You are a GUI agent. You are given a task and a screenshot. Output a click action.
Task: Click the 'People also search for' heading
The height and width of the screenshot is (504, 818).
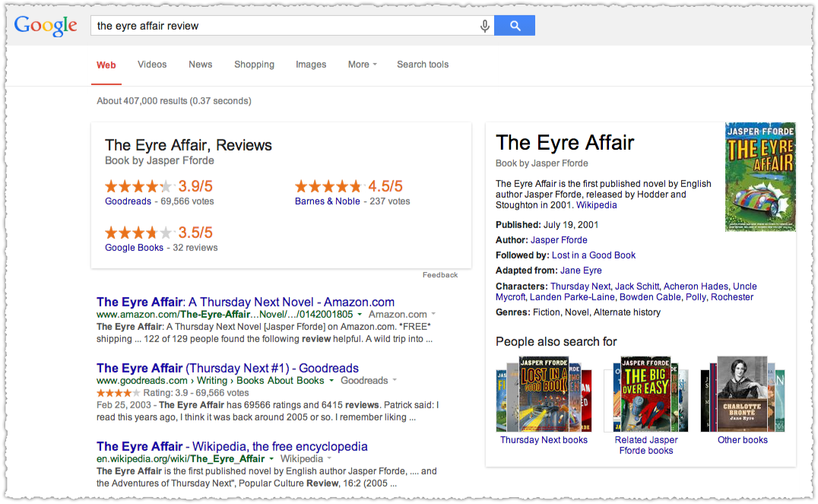pyautogui.click(x=556, y=342)
